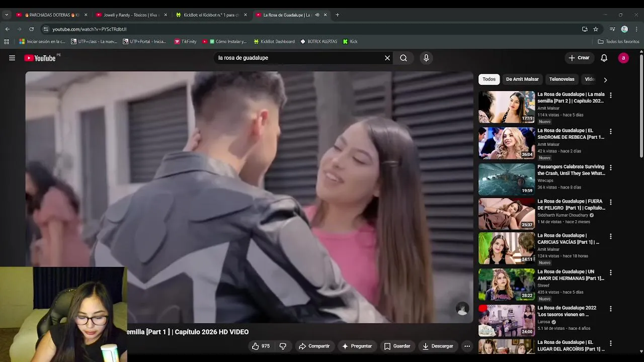Dislike the video with thumbs down
The image size is (644, 362).
tap(283, 346)
